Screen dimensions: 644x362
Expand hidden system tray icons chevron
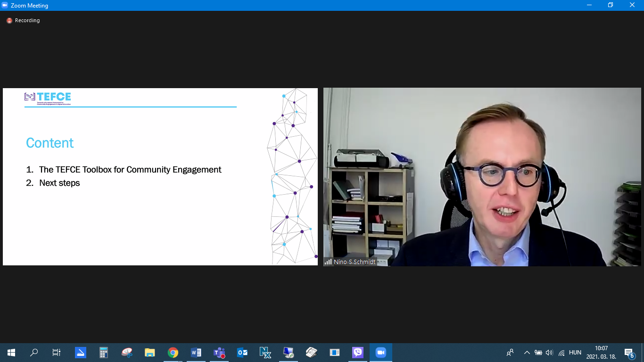click(527, 353)
